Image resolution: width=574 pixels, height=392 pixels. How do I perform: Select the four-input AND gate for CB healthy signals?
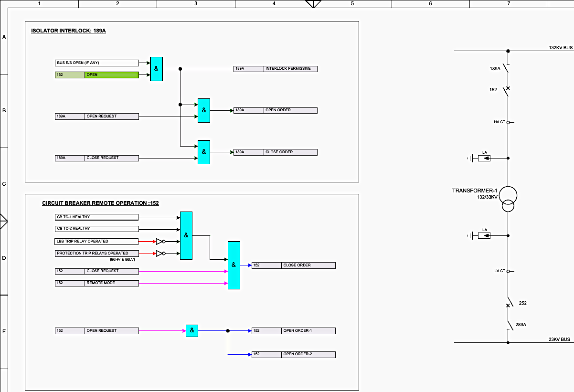point(186,235)
